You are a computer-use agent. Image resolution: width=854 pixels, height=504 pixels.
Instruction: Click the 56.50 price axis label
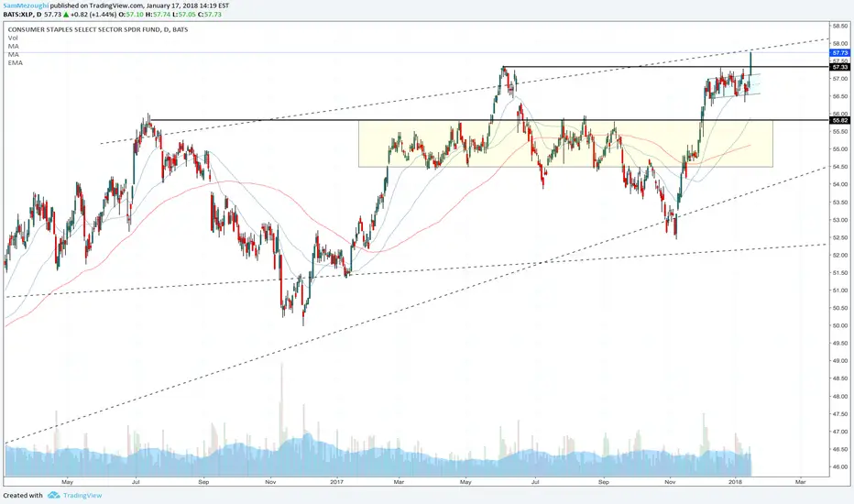(x=840, y=96)
